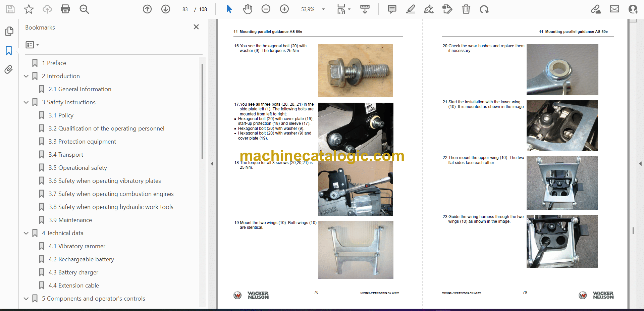Open bookmark options dropdown menu
The image size is (644, 311).
(x=32, y=45)
